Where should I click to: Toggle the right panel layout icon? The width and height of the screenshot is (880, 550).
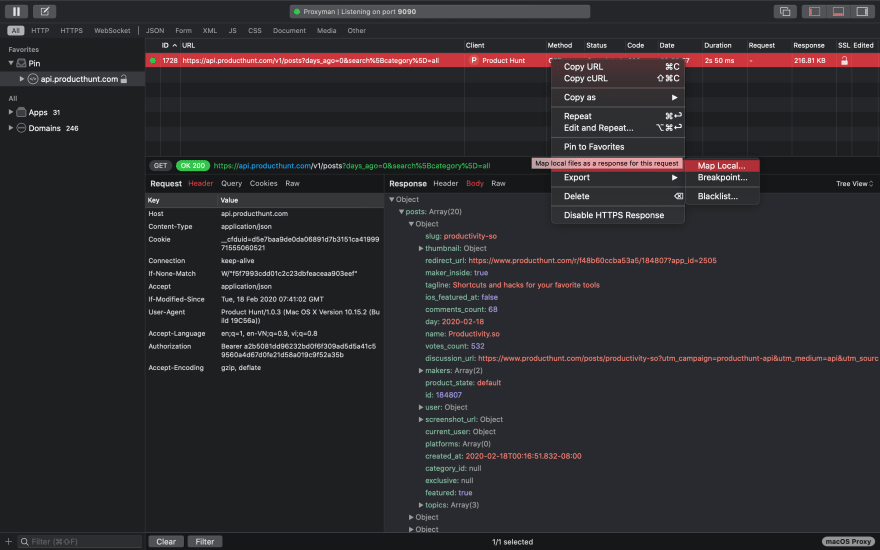pos(861,11)
